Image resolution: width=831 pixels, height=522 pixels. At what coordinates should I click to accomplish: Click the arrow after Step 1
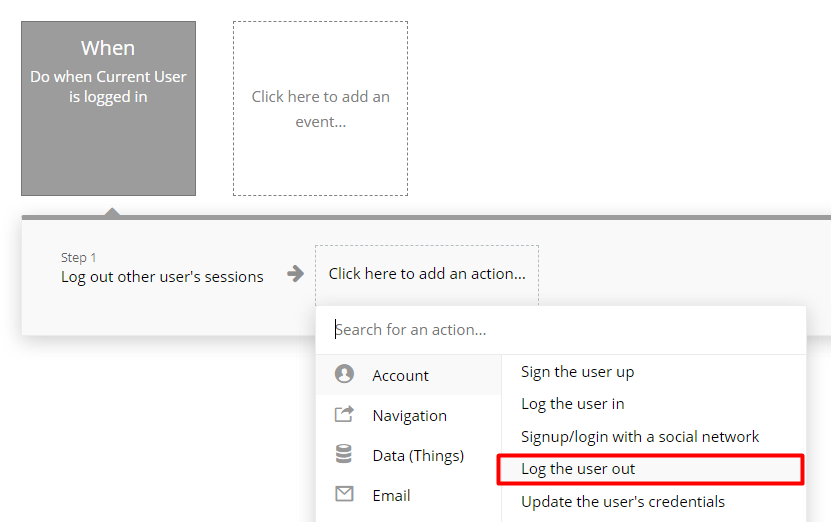(x=296, y=274)
